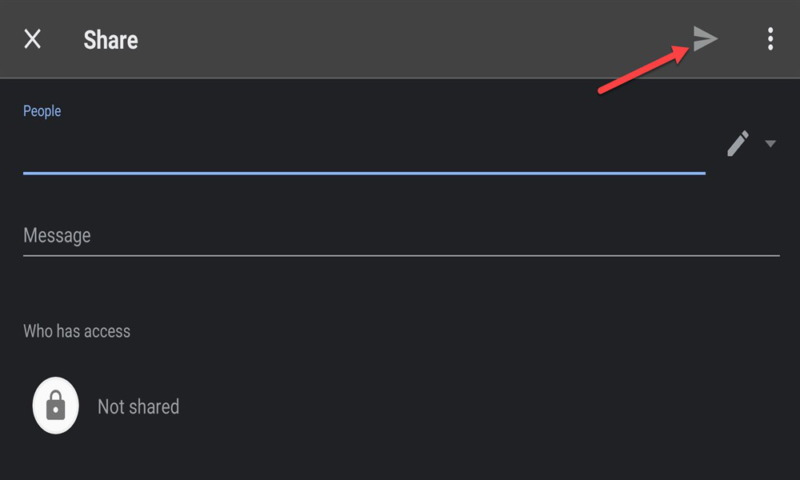This screenshot has height=480, width=800.
Task: Click the tail end of the red arrow
Action: [x=601, y=91]
